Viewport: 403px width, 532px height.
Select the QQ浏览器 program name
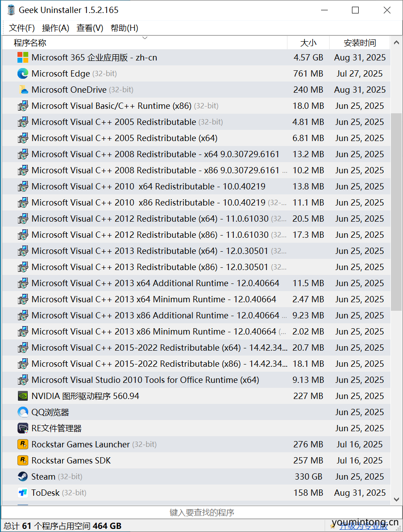pyautogui.click(x=50, y=412)
